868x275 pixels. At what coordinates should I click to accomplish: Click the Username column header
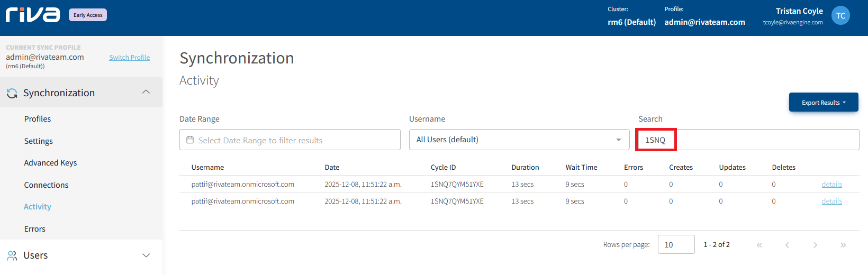(207, 168)
